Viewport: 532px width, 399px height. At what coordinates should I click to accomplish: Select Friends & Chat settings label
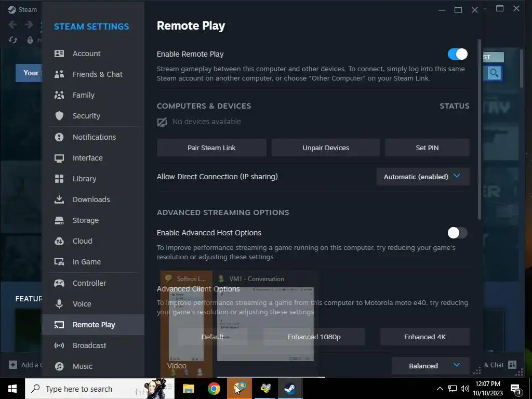click(97, 74)
